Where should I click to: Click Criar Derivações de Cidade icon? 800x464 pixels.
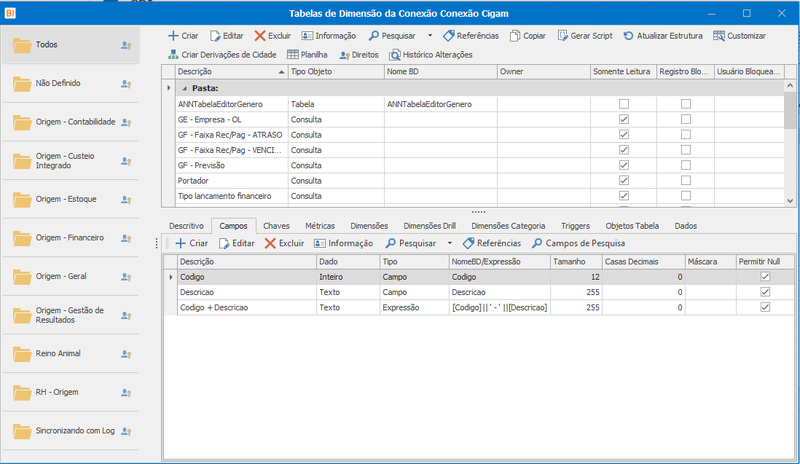point(173,55)
